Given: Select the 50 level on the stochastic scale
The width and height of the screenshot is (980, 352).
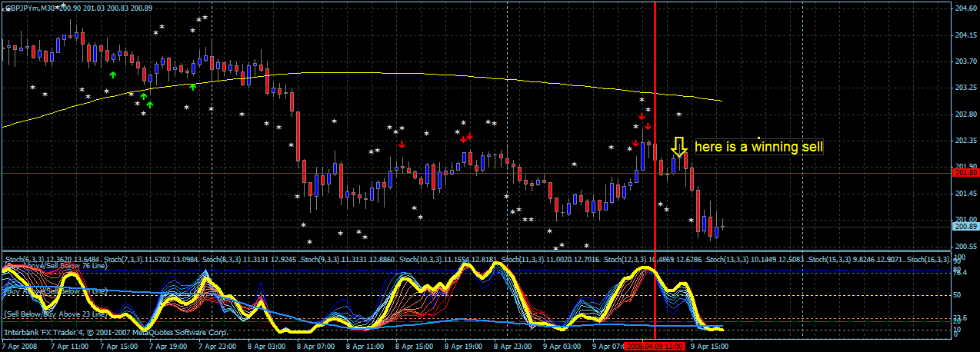Looking at the screenshot, I should 958,295.
